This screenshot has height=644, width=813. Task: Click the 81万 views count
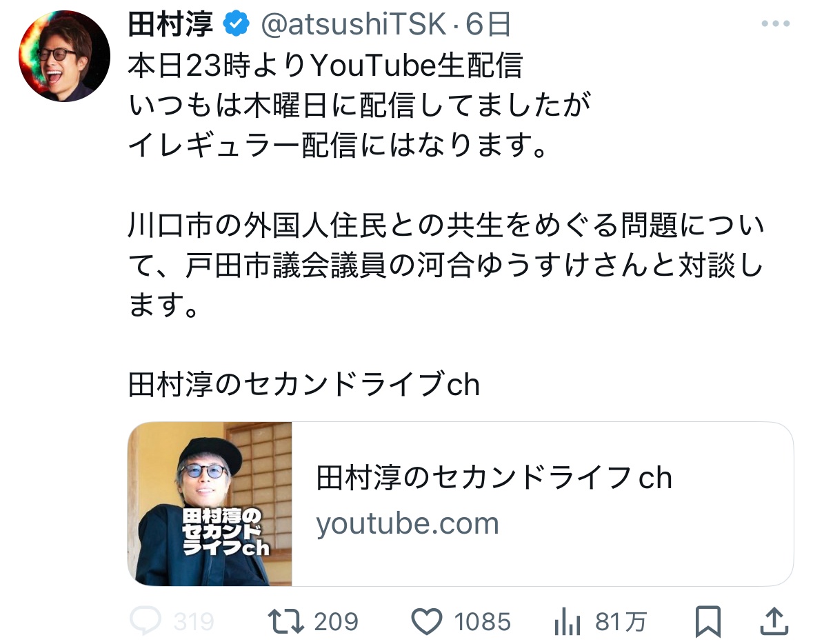621,623
